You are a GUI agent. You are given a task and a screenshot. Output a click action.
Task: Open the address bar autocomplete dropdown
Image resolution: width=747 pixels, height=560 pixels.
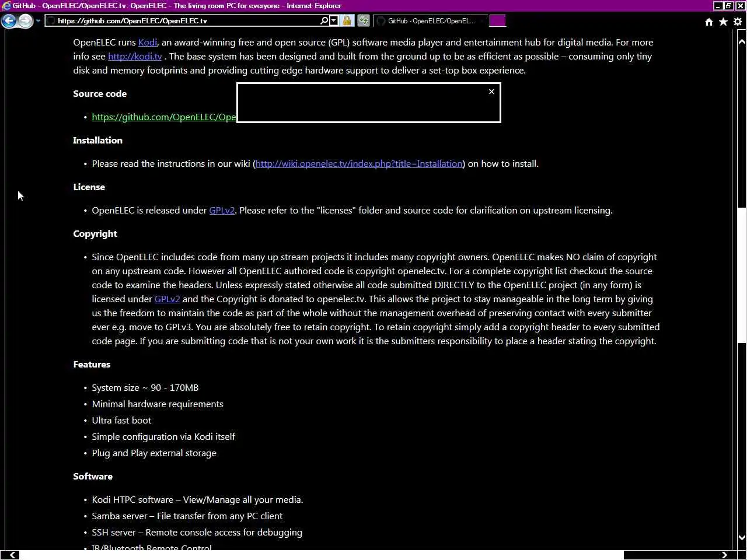(334, 20)
